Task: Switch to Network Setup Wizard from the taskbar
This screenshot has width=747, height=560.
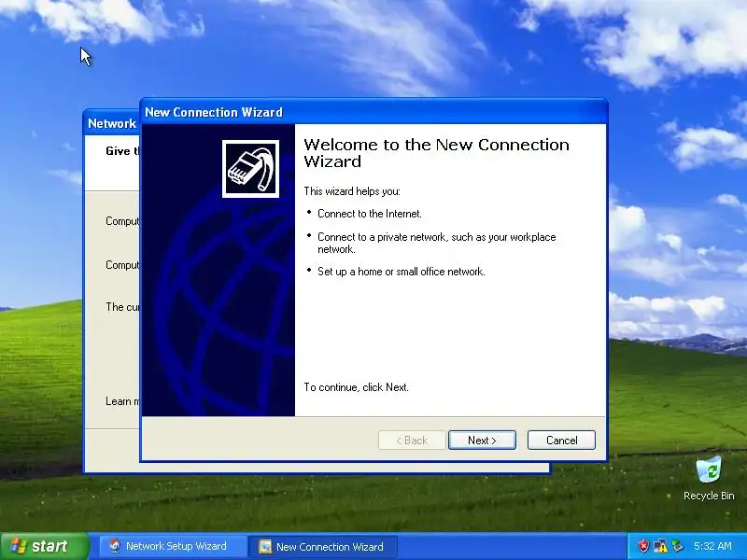Action: (173, 546)
